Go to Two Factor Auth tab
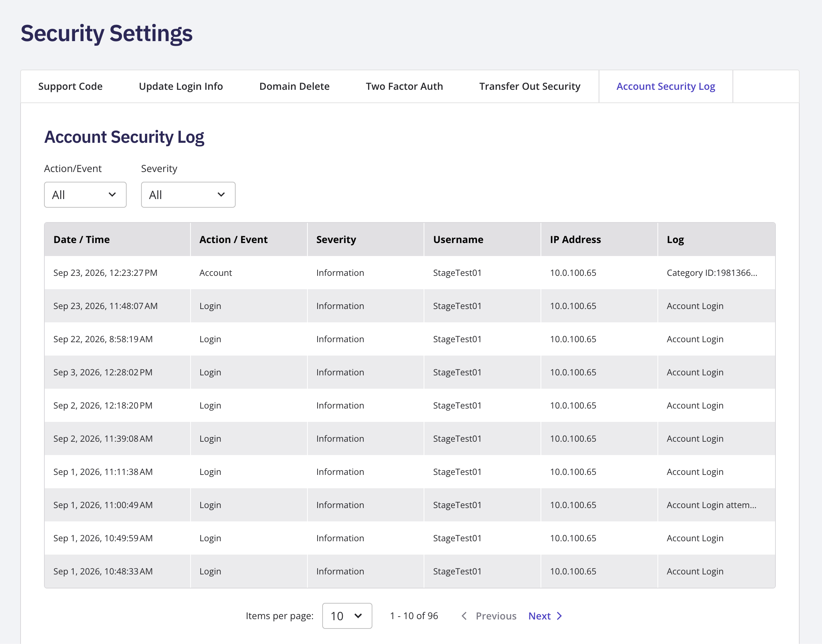The image size is (822, 644). (404, 86)
